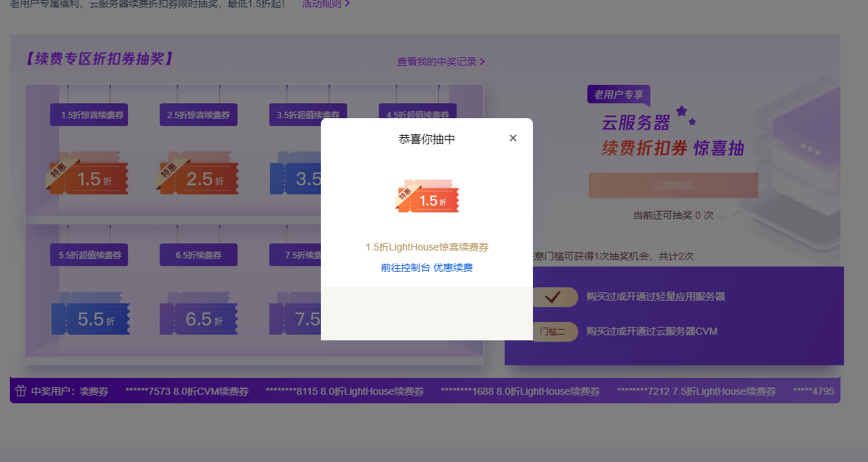This screenshot has width=868, height=462.
Task: Click the 3.5折超值续费券 hanging label
Action: pyautogui.click(x=307, y=115)
